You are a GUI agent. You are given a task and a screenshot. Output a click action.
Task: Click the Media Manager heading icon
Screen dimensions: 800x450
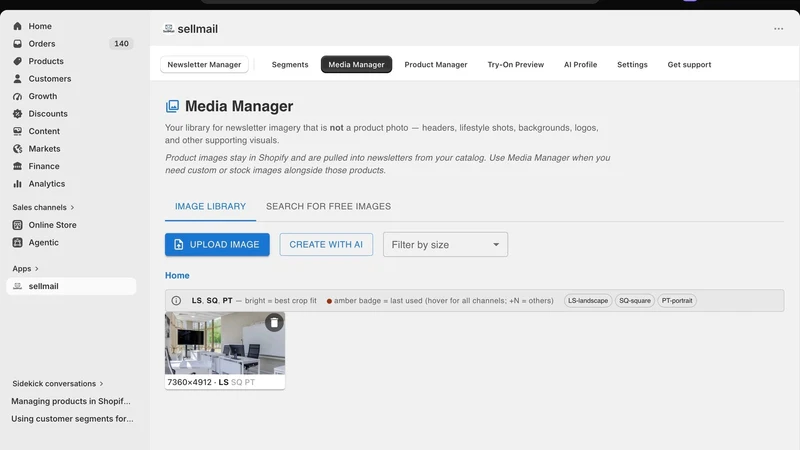click(172, 106)
